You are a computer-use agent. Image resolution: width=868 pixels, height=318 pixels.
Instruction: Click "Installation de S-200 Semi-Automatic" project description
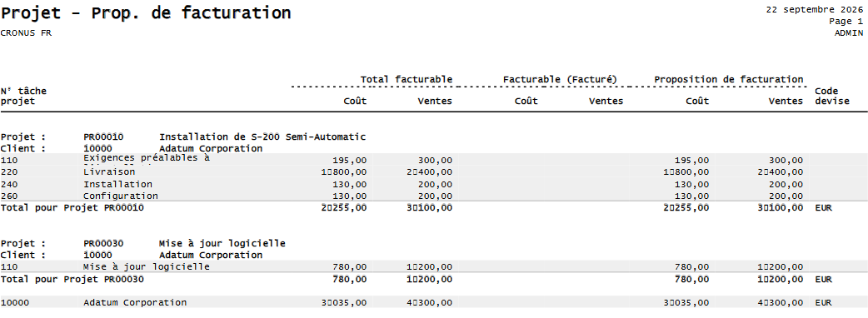(x=262, y=137)
